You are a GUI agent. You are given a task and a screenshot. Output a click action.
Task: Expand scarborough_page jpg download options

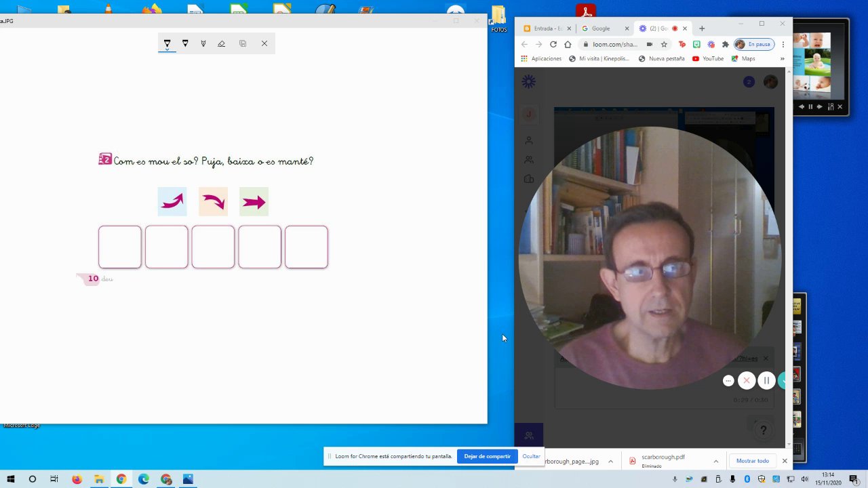[610, 461]
